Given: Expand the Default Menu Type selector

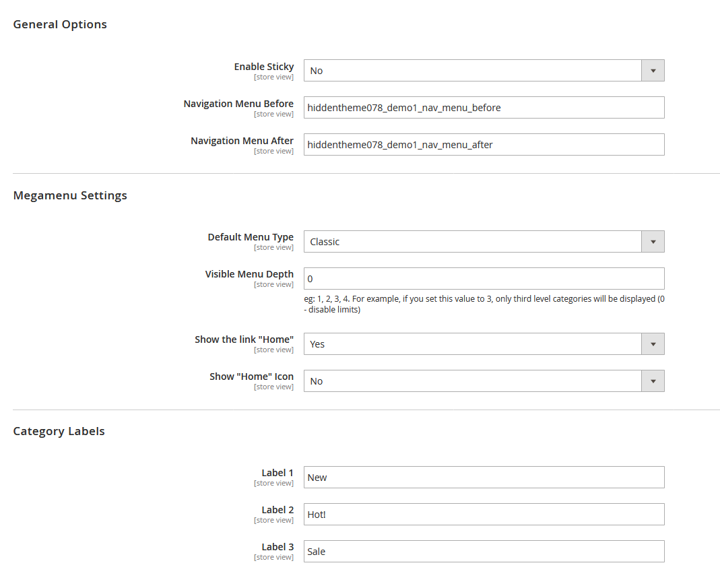Looking at the screenshot, I should (x=483, y=241).
